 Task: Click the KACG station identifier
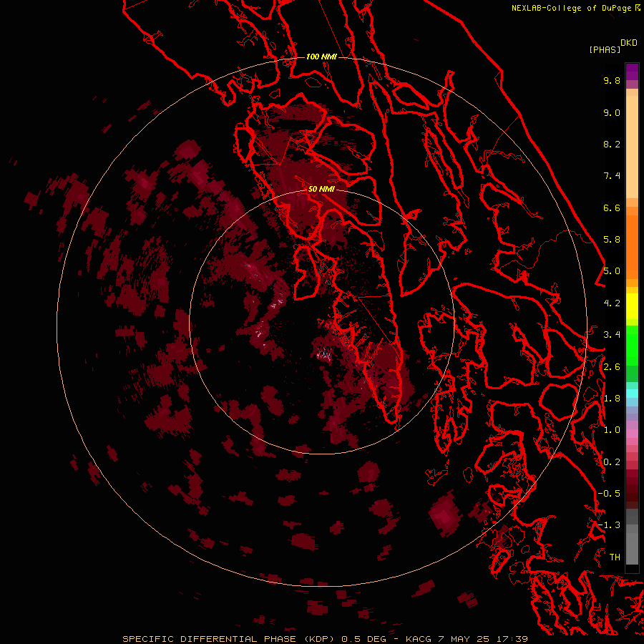pos(419,639)
